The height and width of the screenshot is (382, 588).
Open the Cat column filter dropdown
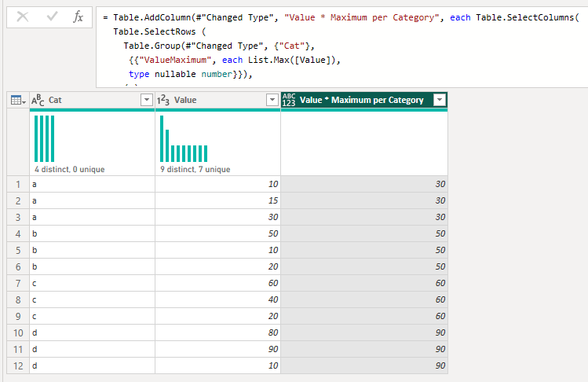coord(146,100)
